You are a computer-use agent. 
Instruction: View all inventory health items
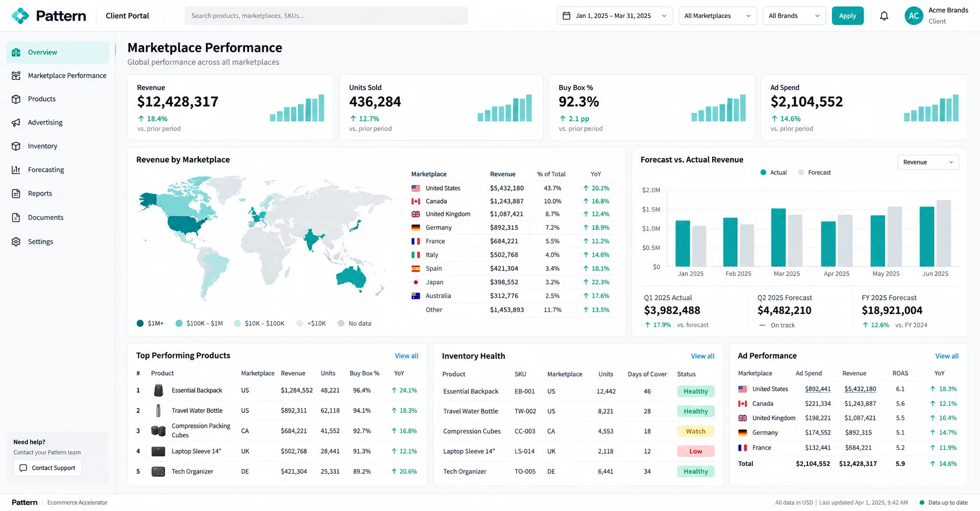[702, 356]
